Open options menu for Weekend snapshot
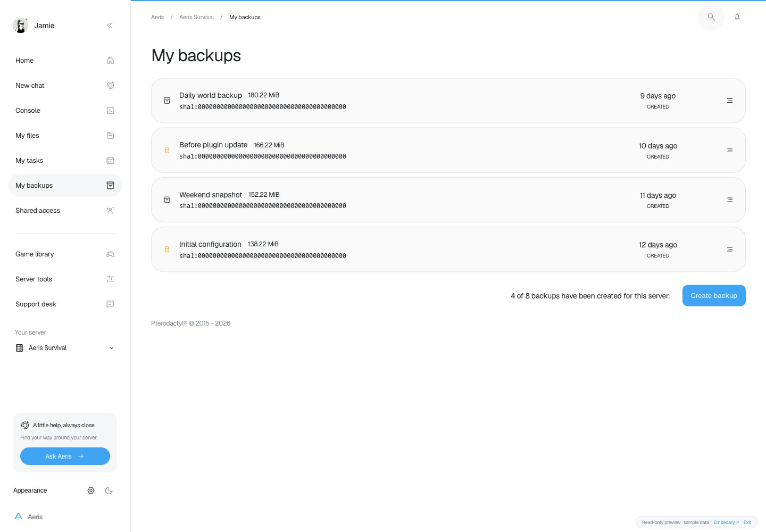This screenshot has height=532, width=766. pyautogui.click(x=730, y=200)
